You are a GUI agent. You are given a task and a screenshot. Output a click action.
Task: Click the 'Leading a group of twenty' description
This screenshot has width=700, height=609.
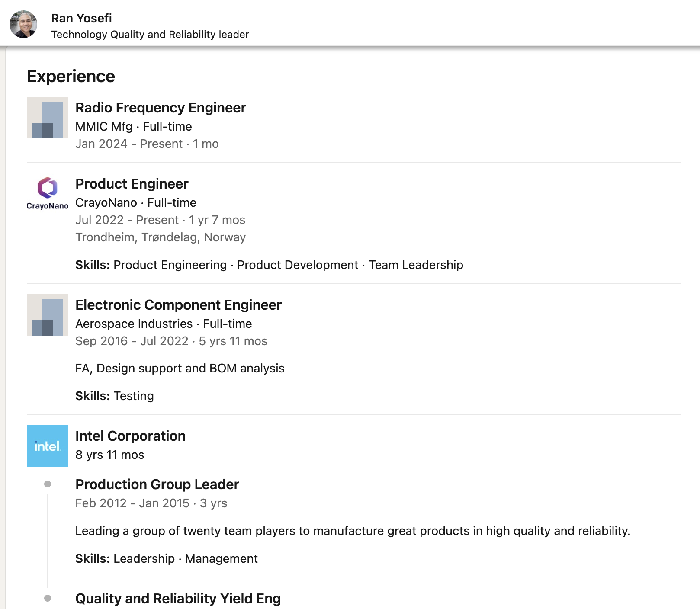pos(353,531)
